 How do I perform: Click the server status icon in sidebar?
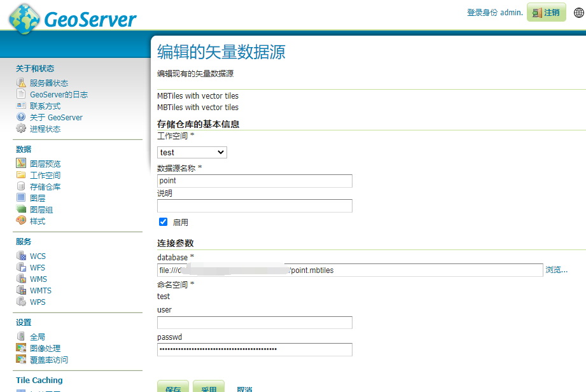[x=21, y=83]
